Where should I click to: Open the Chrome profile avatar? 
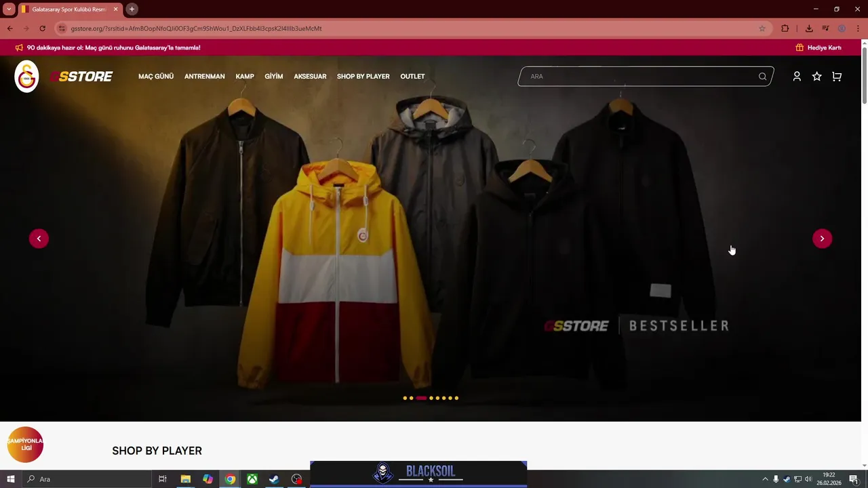[x=842, y=28]
